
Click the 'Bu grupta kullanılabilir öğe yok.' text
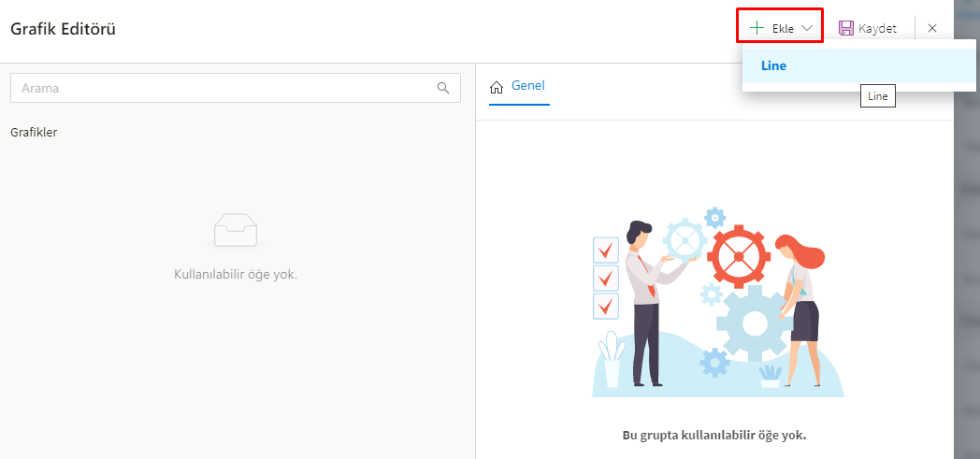pyautogui.click(x=714, y=435)
